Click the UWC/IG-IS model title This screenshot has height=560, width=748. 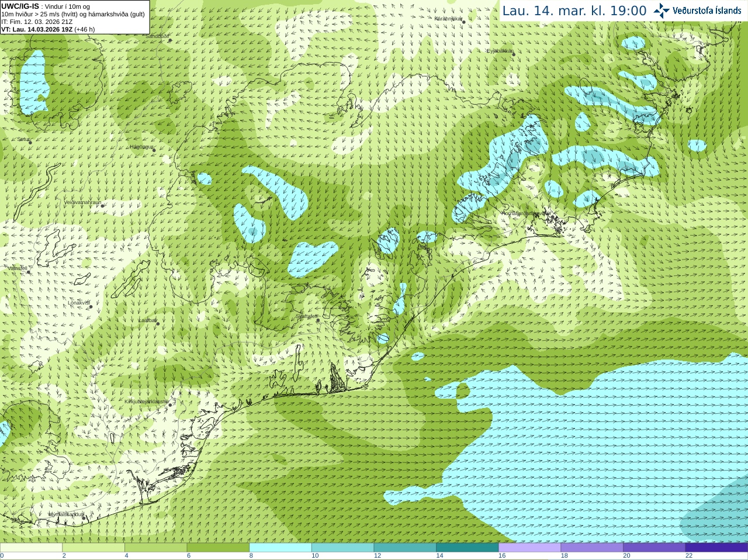pos(20,6)
